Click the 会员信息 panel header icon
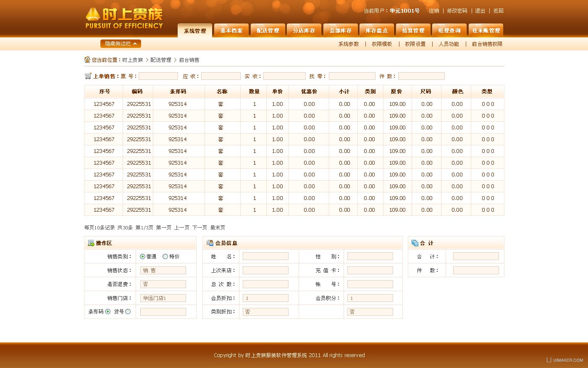Screen dimensions: 588x368 tap(210, 243)
